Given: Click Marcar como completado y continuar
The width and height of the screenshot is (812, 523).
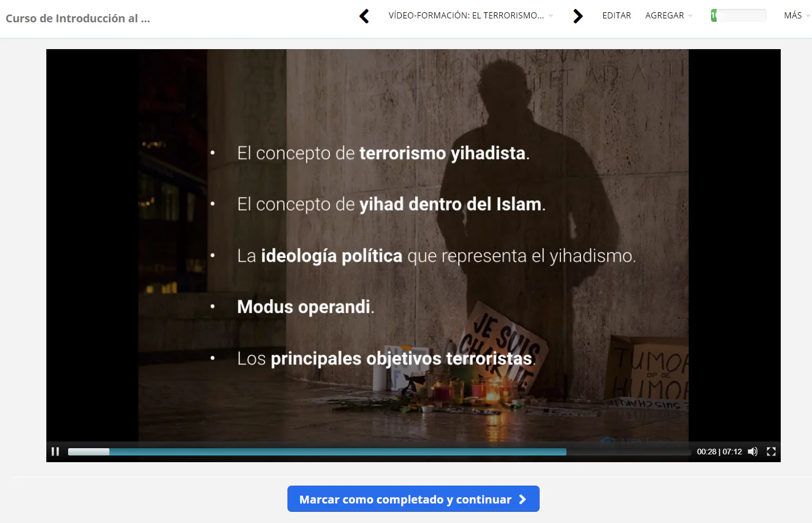Looking at the screenshot, I should click(406, 500).
